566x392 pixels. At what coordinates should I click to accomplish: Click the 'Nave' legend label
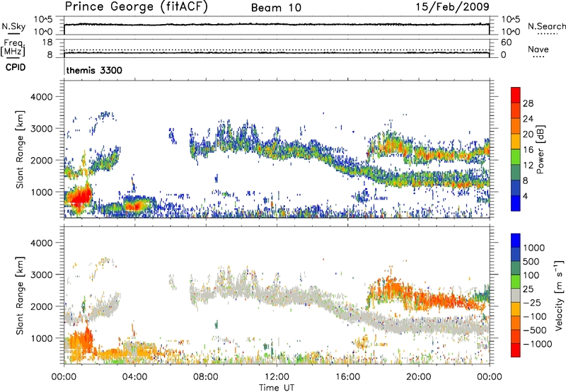click(x=538, y=49)
